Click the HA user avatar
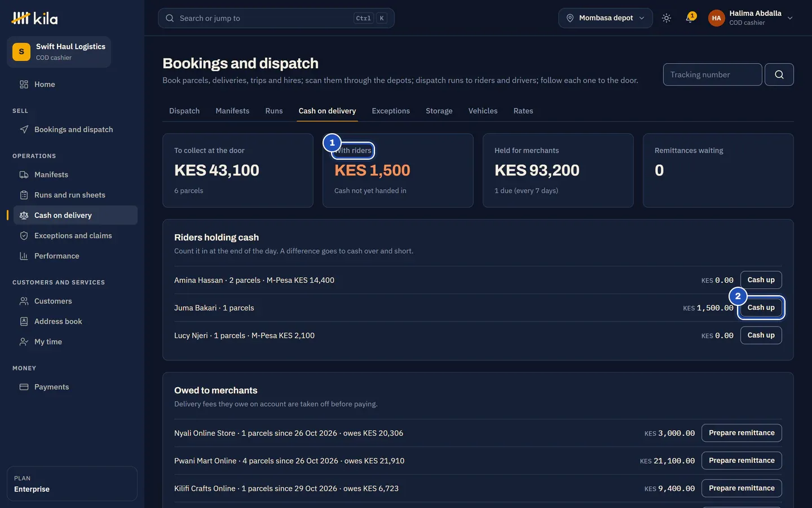 716,18
